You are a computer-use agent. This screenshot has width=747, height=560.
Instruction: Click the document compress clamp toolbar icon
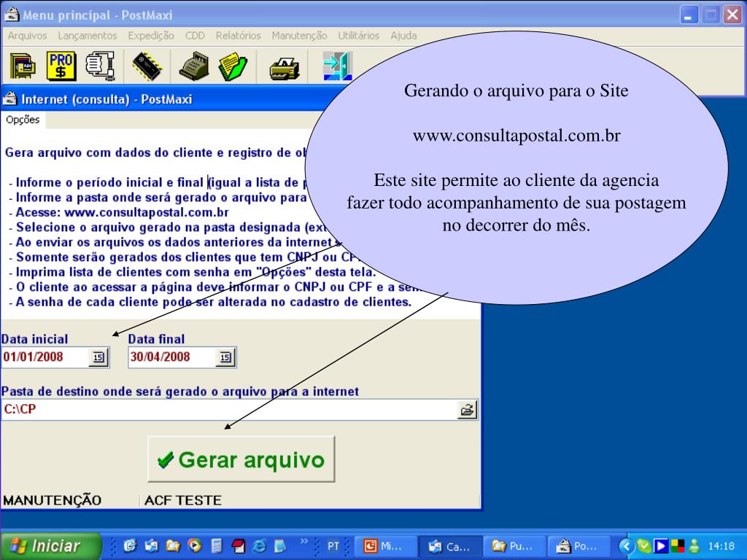click(x=101, y=65)
